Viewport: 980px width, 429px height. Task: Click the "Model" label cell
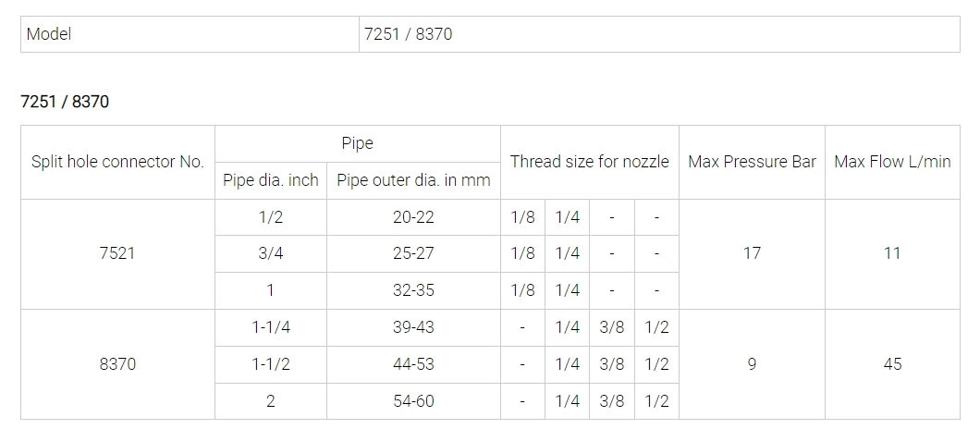pos(49,34)
